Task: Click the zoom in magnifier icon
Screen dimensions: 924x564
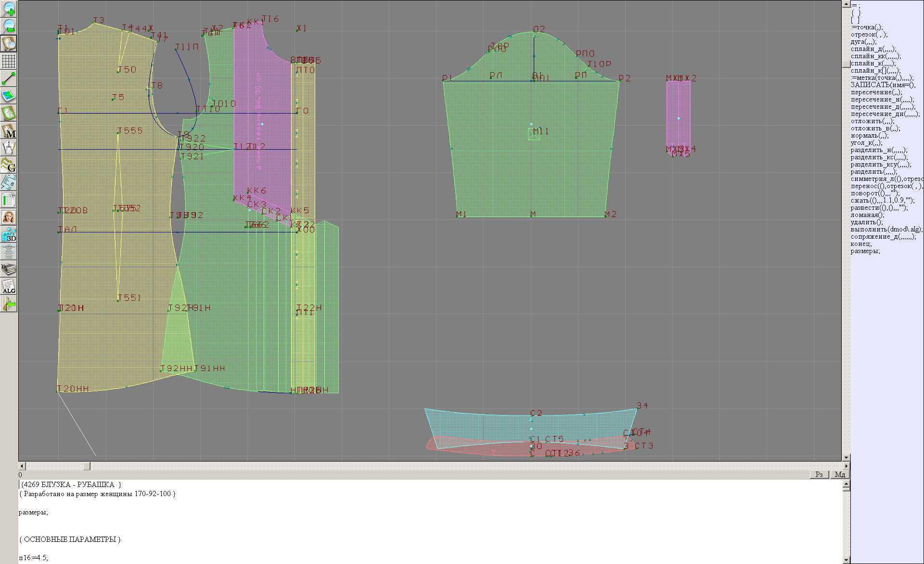Action: pos(9,9)
